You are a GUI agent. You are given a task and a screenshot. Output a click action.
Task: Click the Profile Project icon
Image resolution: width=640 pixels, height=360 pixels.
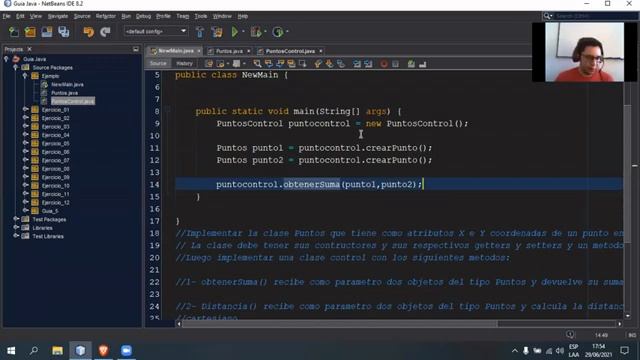(x=278, y=32)
